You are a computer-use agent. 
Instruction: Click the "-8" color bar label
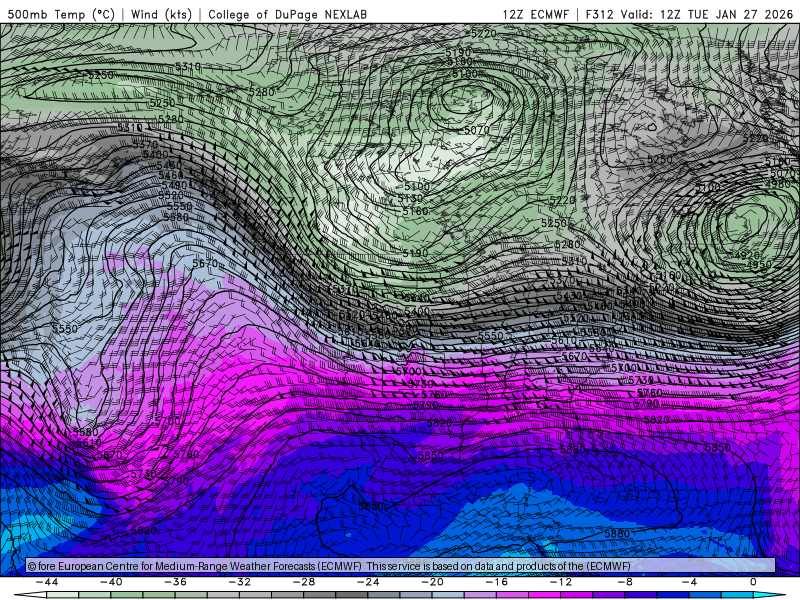click(x=625, y=582)
